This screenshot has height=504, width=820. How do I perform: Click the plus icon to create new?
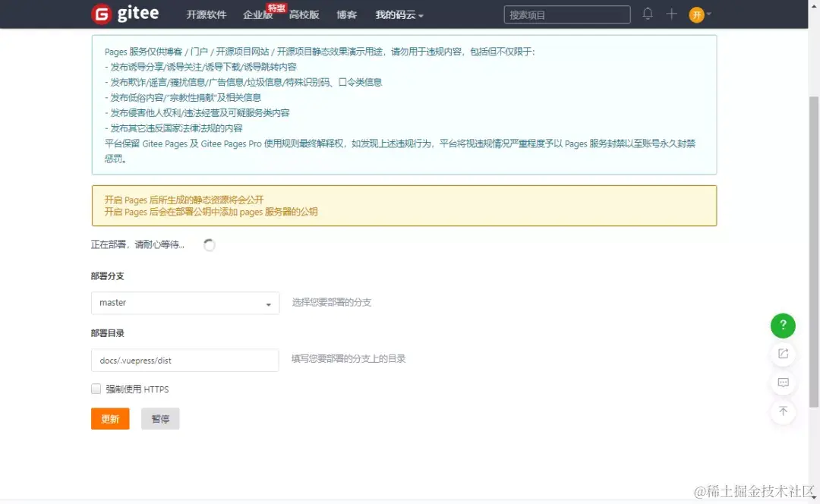(x=670, y=14)
